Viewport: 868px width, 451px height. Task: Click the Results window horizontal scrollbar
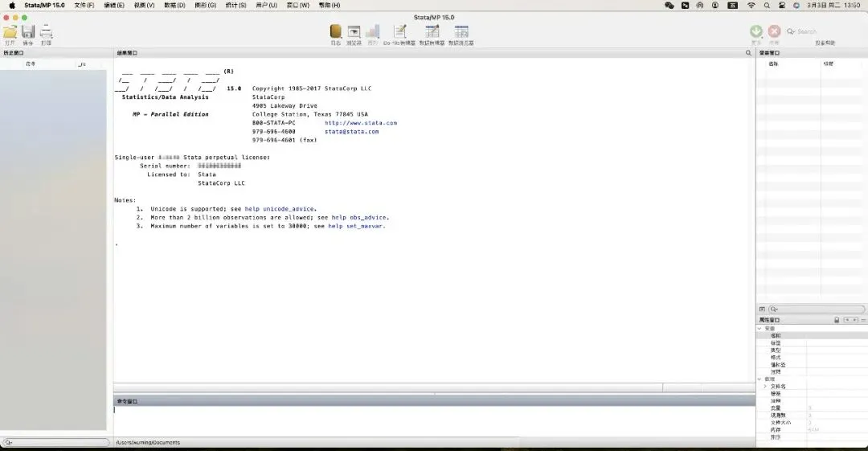pyautogui.click(x=388, y=387)
